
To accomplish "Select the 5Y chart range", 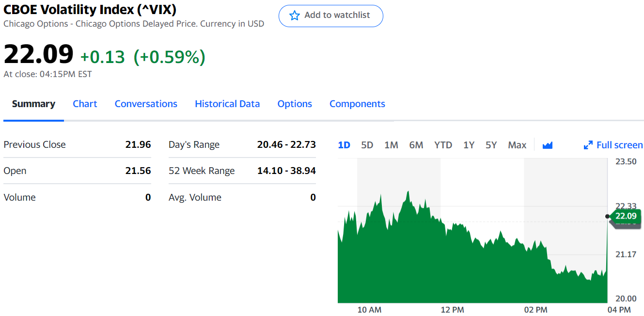I will 491,145.
